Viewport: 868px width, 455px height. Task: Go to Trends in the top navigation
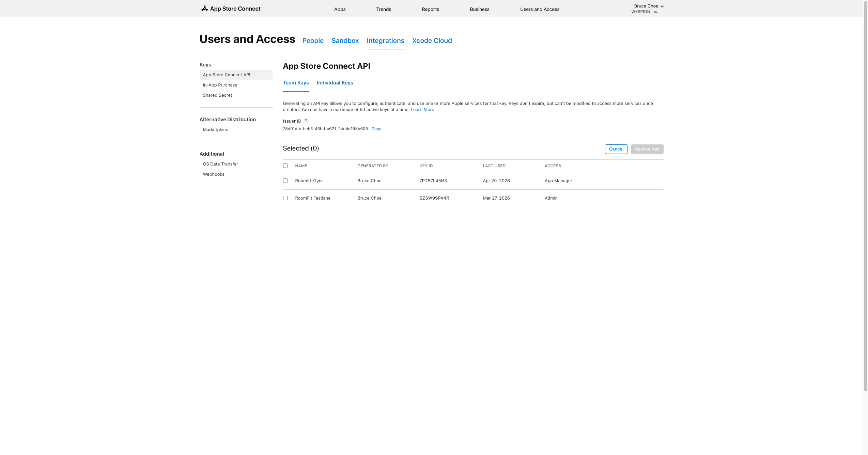[x=384, y=9]
